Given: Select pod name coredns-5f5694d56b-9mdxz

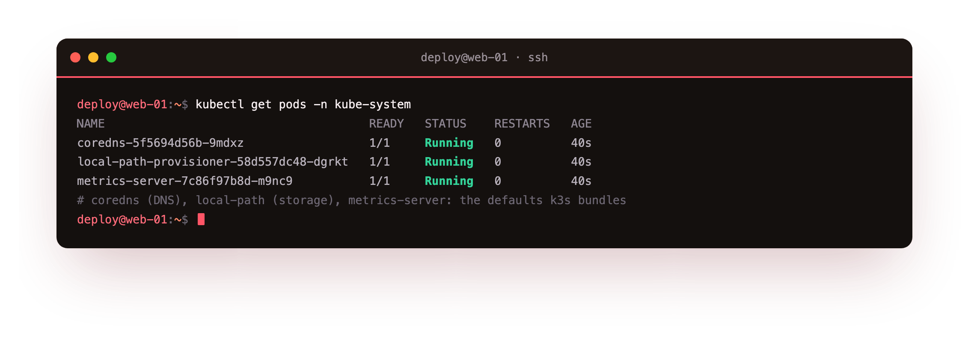Looking at the screenshot, I should pyautogui.click(x=160, y=143).
